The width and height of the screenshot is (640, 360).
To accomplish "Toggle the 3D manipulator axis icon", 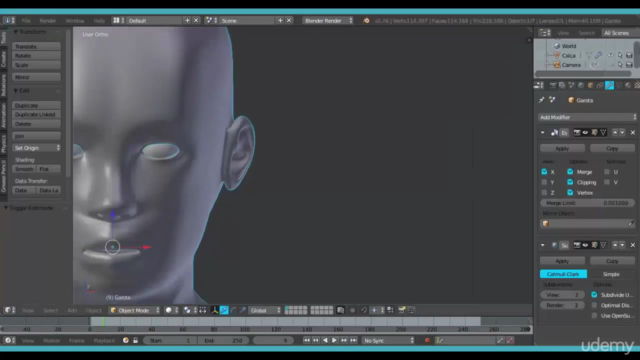I will point(215,311).
